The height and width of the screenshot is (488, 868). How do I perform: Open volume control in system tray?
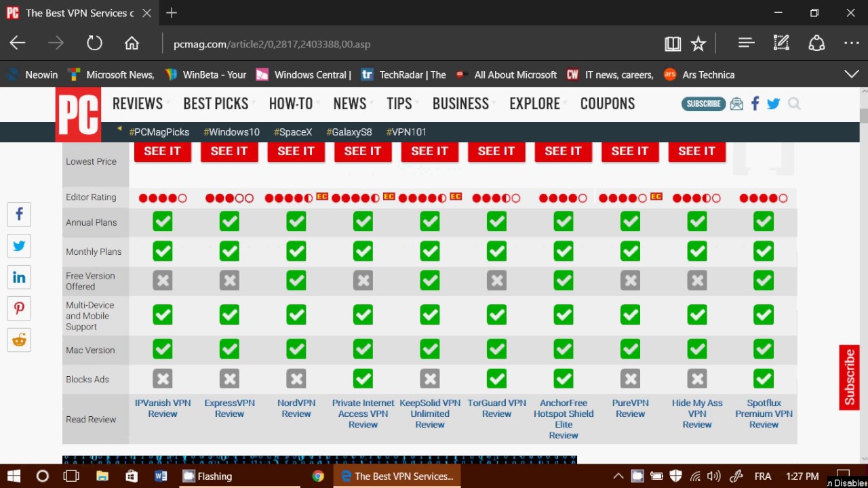713,476
